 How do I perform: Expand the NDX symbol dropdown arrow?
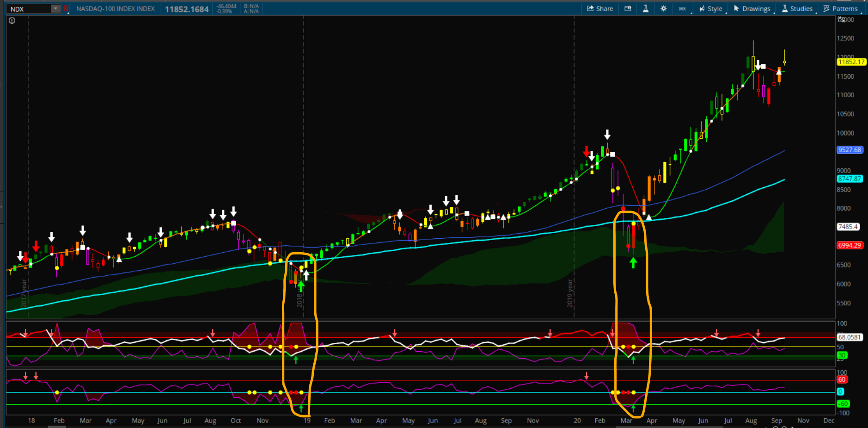55,9
